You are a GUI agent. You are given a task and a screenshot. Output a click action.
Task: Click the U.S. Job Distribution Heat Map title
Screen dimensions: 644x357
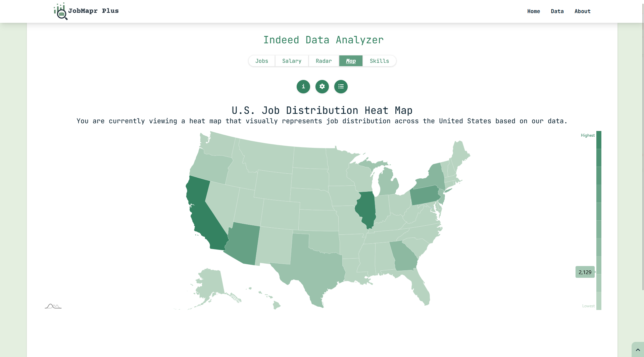click(322, 110)
